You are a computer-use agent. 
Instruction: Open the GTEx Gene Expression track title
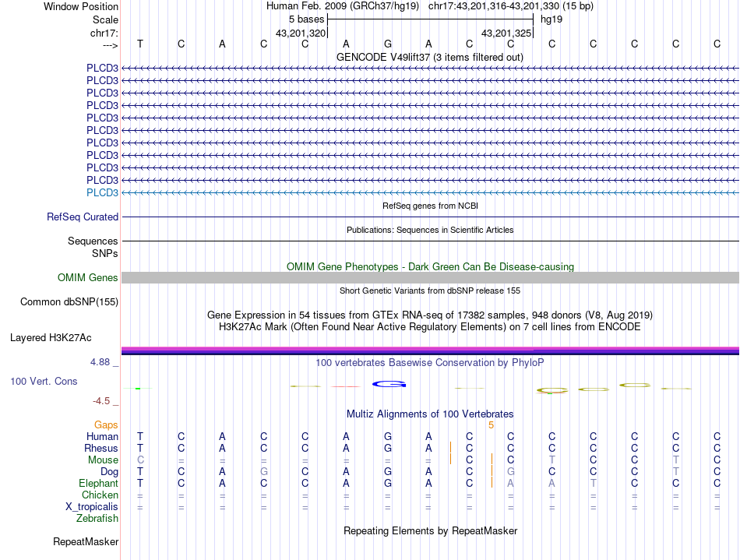430,315
